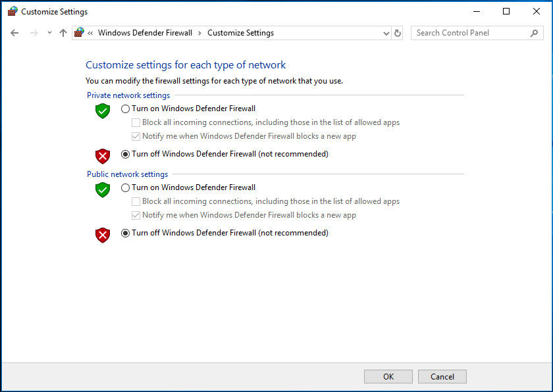Image resolution: width=553 pixels, height=392 pixels.
Task: Open the address bar dropdown arrow
Action: [x=385, y=32]
